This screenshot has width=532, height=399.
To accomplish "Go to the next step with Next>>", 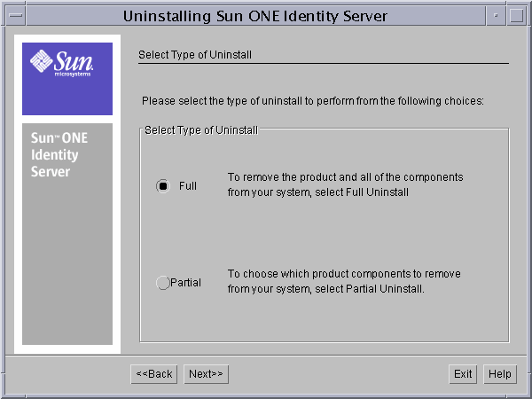I will point(206,374).
